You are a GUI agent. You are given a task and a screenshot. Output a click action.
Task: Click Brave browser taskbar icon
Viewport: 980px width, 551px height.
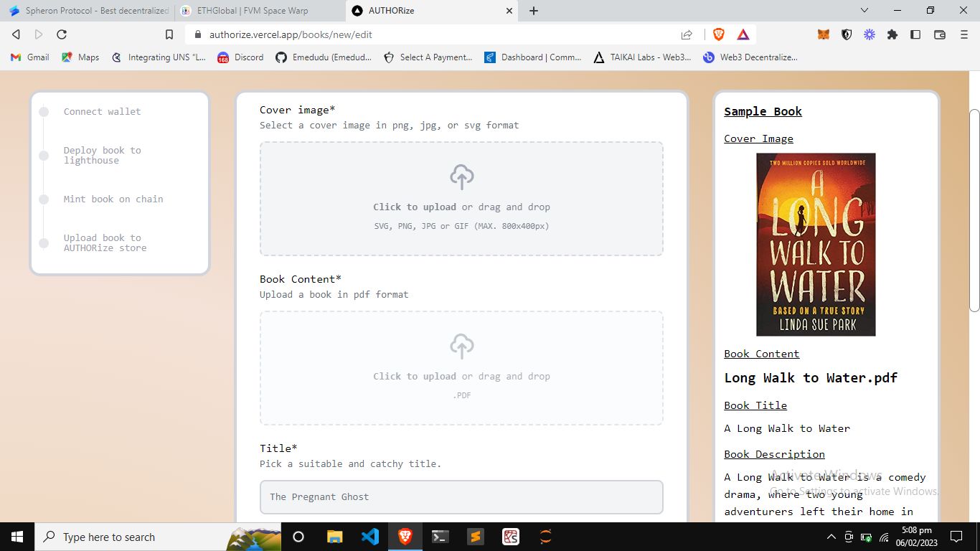405,537
